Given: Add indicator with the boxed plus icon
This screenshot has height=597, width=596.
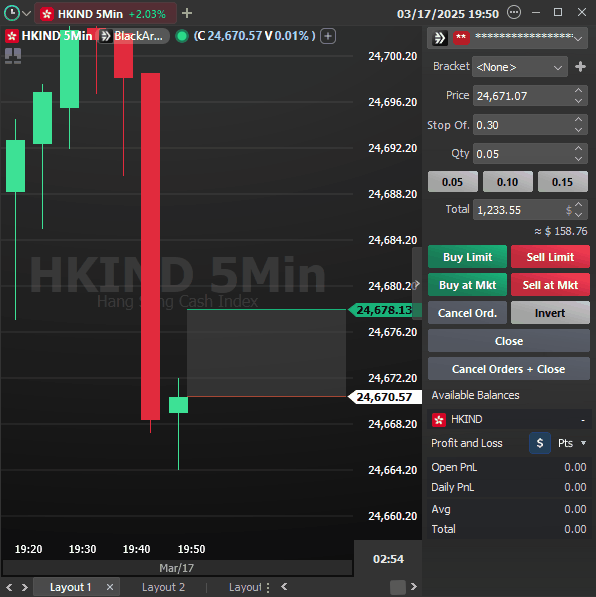Looking at the screenshot, I should click(x=328, y=36).
